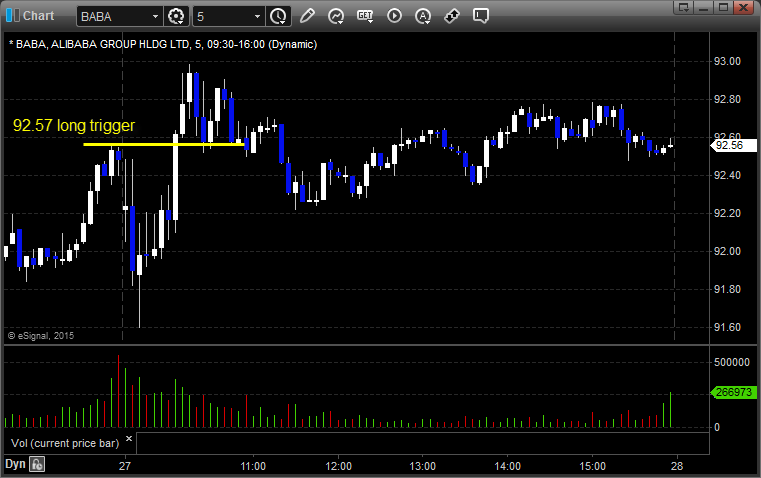
Task: Click the time template clock icon
Action: click(x=278, y=16)
